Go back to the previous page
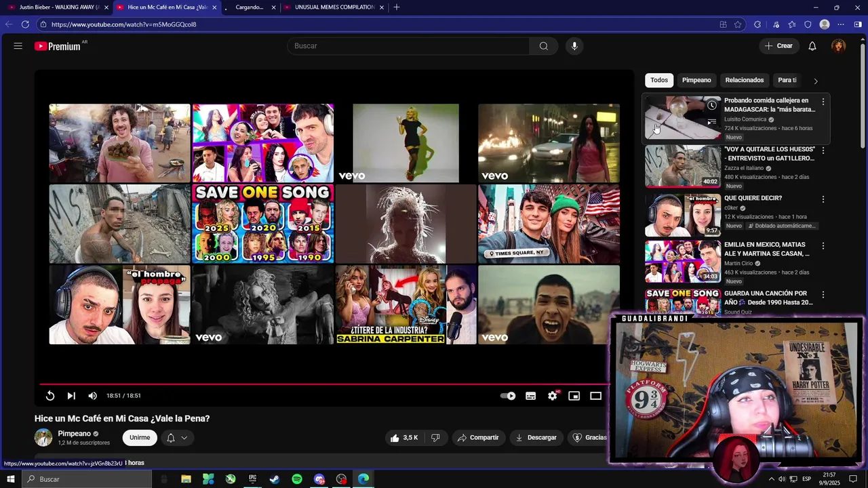The image size is (868, 488). [9, 24]
